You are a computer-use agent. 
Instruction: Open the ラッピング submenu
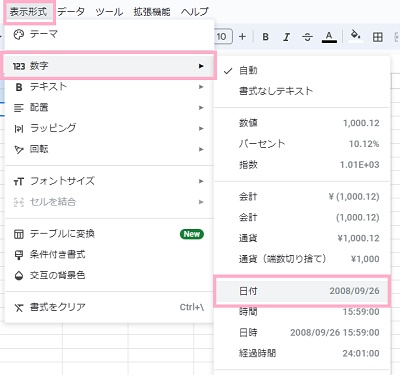click(x=109, y=128)
